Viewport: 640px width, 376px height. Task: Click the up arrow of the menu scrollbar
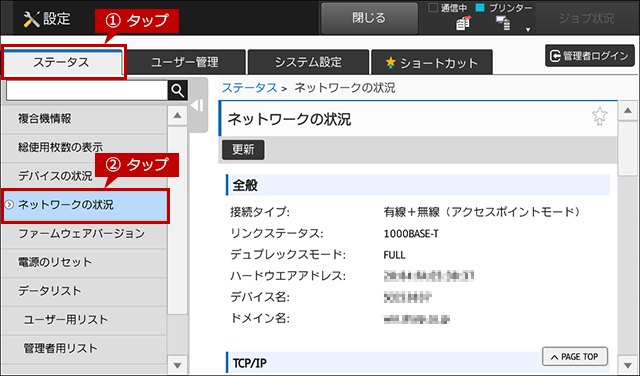coord(177,116)
